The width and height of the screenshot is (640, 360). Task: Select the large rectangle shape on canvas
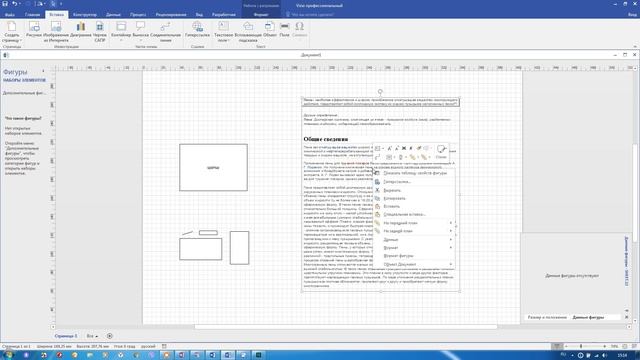213,167
